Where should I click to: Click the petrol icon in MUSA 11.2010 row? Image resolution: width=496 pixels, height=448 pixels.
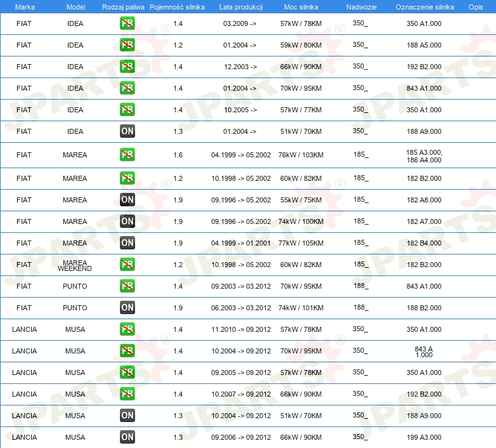point(127,329)
